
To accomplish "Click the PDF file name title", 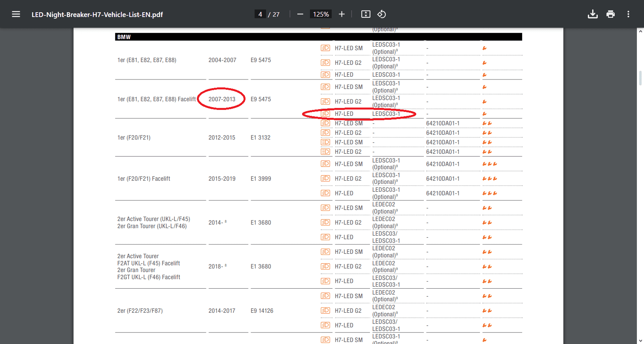I will [97, 15].
